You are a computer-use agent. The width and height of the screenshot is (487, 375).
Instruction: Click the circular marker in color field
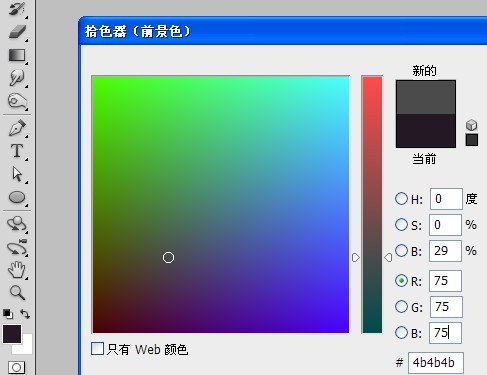168,258
